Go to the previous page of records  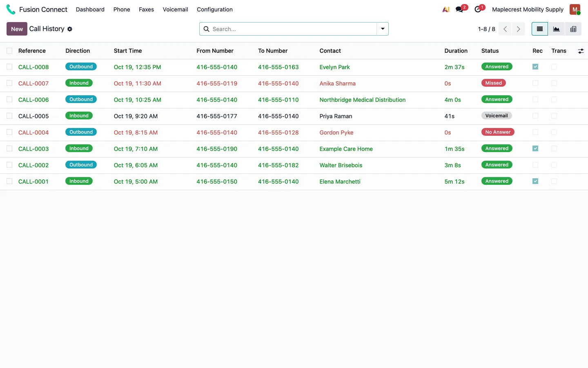pos(505,29)
